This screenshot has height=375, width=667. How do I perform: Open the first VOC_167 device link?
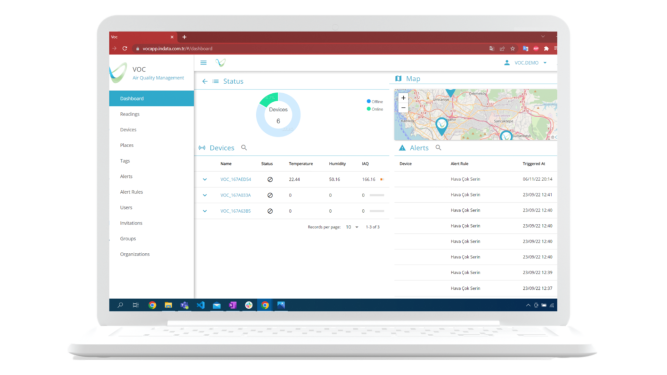236,179
